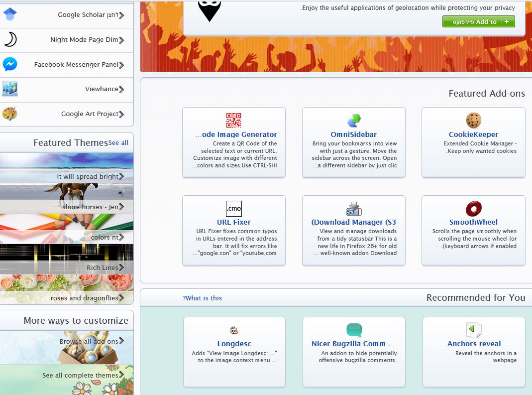This screenshot has height=395, width=532.
Task: Click the 'Extended Cookie Manager' description text
Action: tap(480, 147)
